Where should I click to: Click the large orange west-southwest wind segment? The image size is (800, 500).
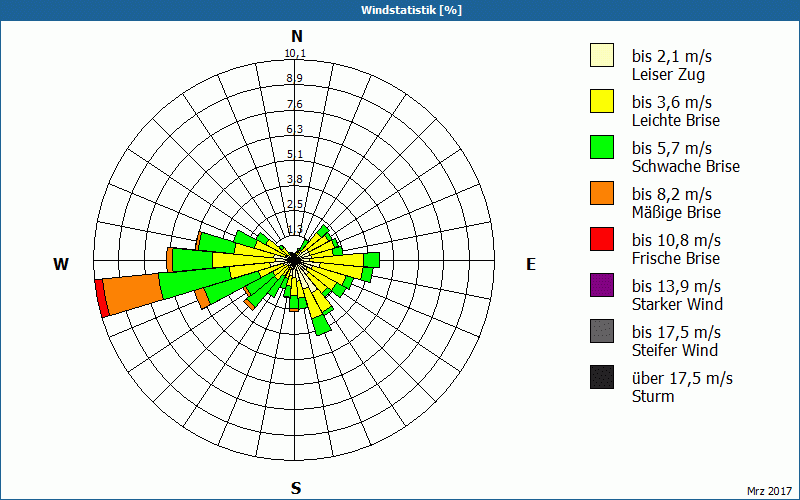point(134,293)
